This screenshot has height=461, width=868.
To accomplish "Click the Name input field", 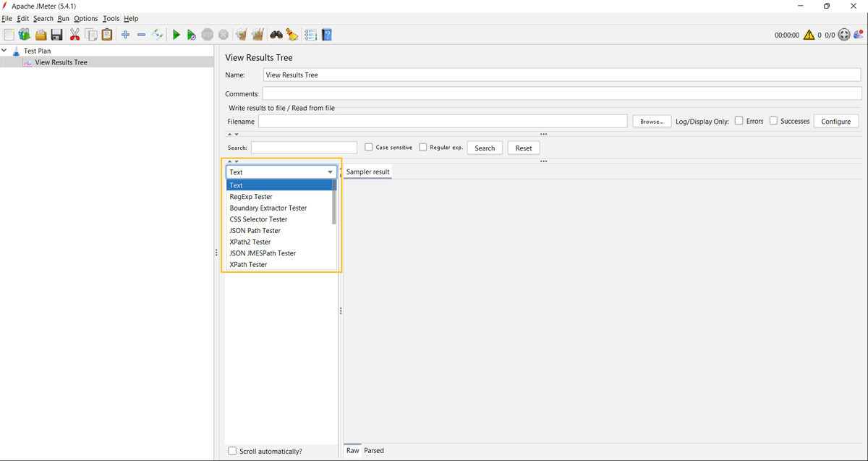I will pos(562,75).
